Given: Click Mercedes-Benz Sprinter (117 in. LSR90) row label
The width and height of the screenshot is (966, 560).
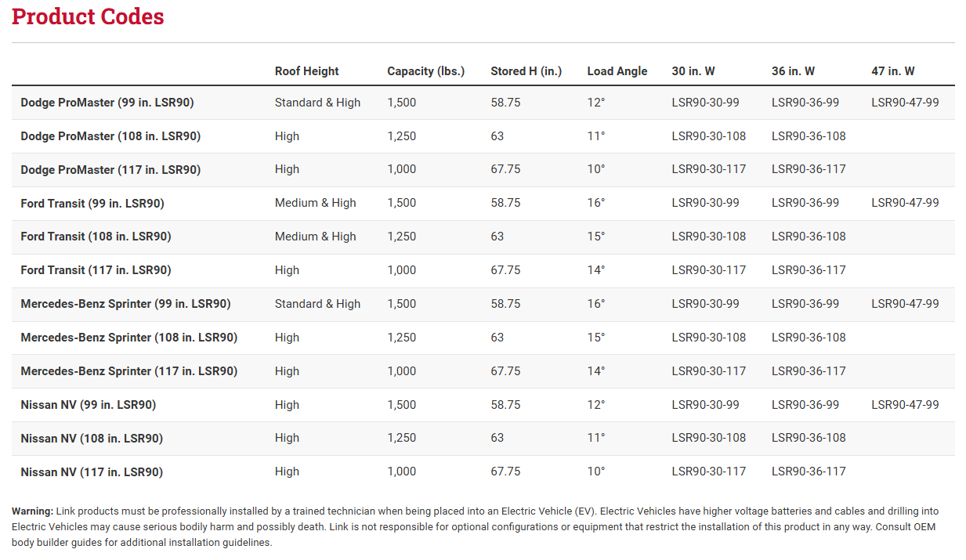Looking at the screenshot, I should (129, 371).
